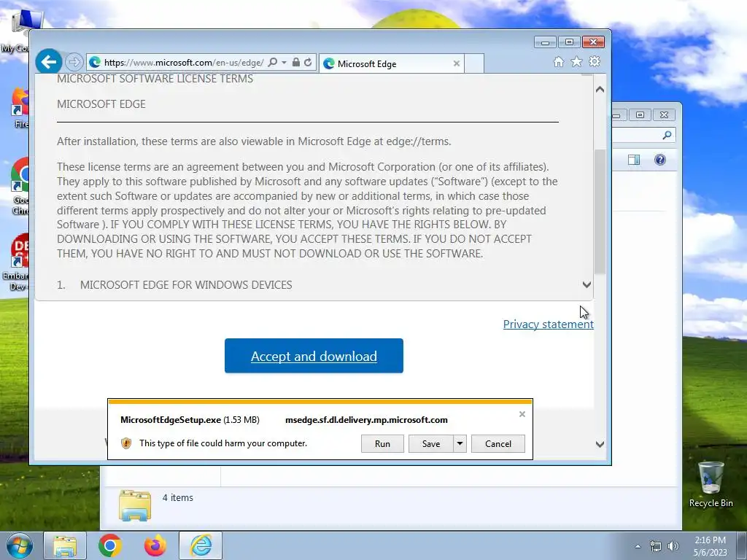Select Google Chrome desktop shortcut
The height and width of the screenshot is (560, 747).
(20, 186)
